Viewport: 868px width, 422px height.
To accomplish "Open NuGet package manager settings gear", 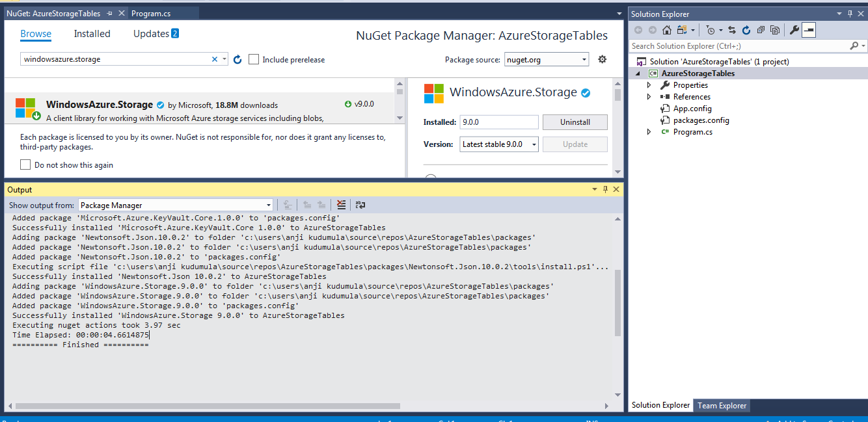I will (602, 59).
